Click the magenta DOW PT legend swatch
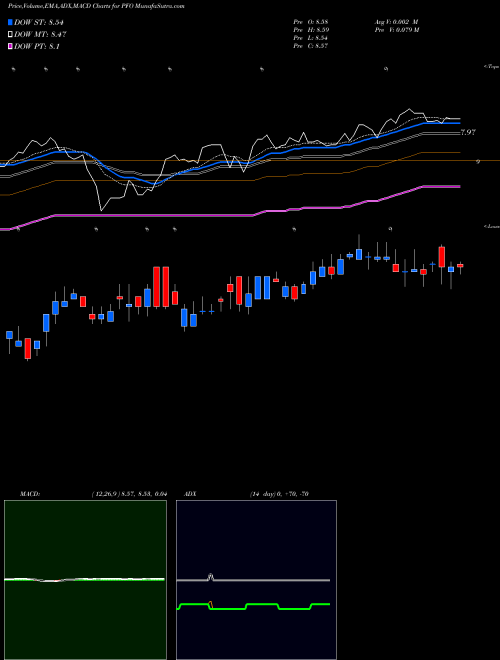This screenshot has width=500, height=660. (x=10, y=46)
